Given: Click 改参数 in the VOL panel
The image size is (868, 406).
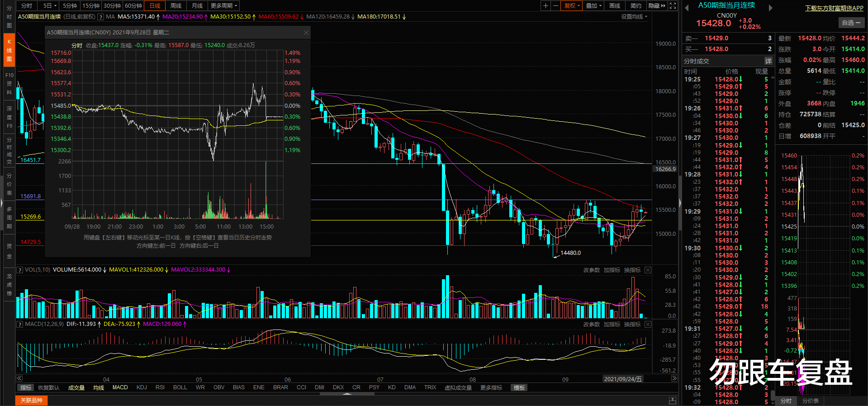Looking at the screenshot, I should click(x=591, y=270).
